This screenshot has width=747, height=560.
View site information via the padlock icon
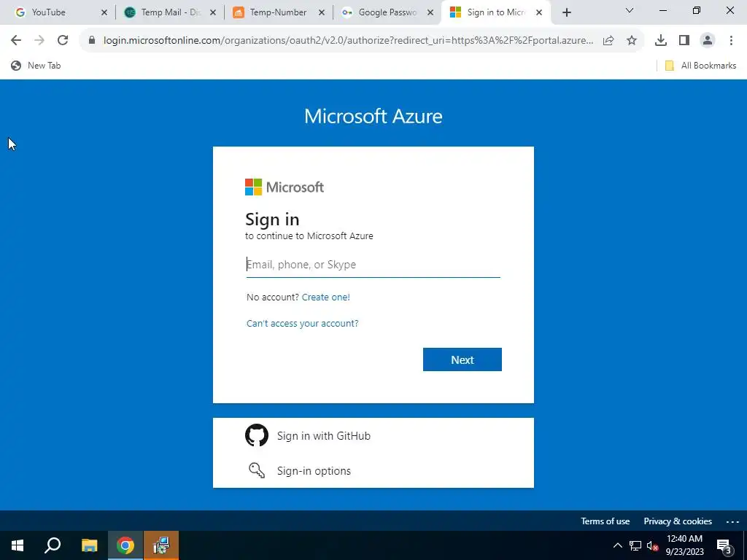[92, 41]
